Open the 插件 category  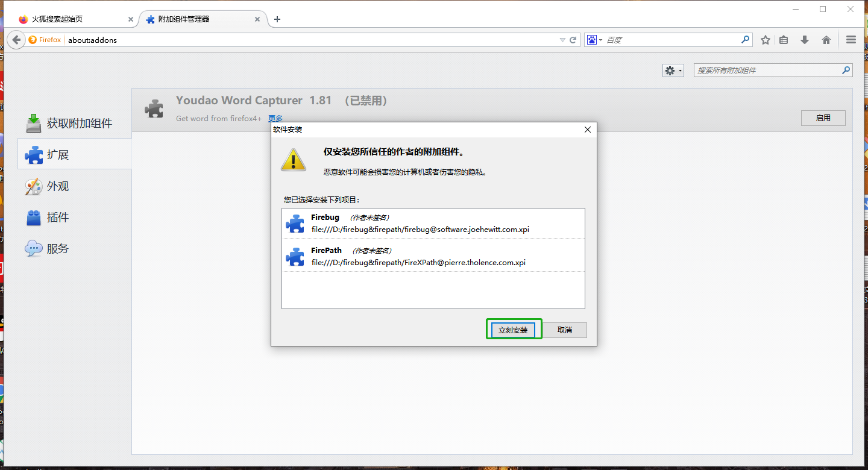(75, 217)
